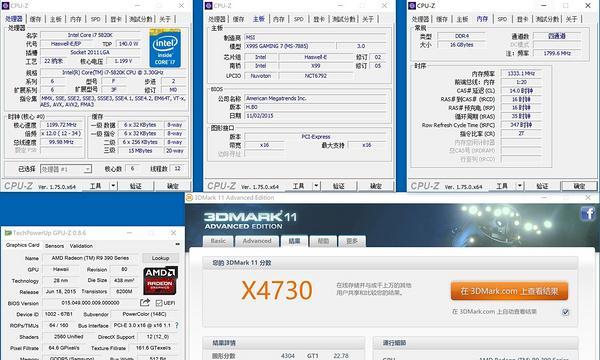The width and height of the screenshot is (600, 360).
Task: Click the 15 MBytes L3 cache value
Action: pyautogui.click(x=140, y=151)
